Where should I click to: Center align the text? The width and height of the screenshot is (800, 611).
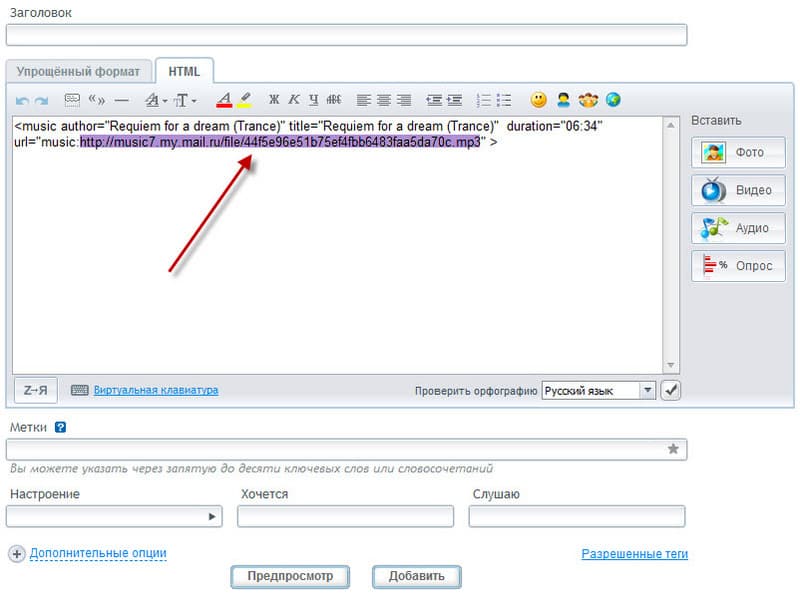point(384,100)
